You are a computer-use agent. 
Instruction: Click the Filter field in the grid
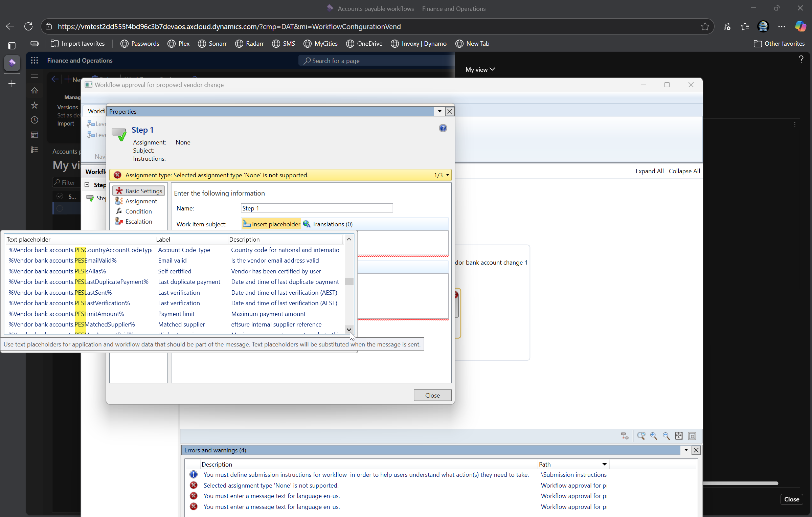[x=67, y=182]
